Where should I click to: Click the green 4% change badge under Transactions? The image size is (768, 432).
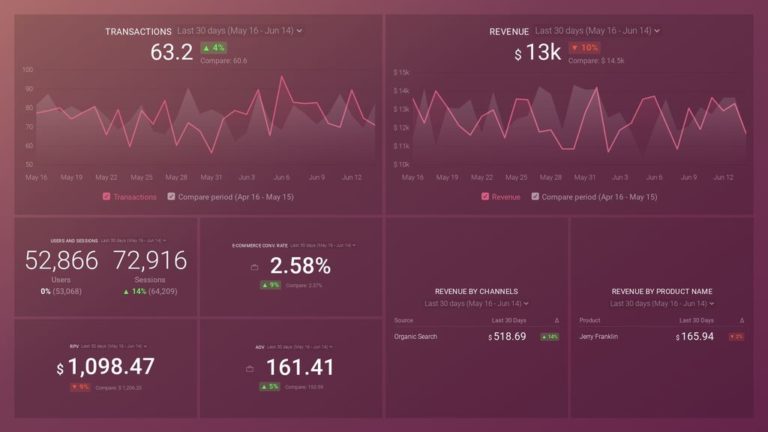[x=214, y=47]
